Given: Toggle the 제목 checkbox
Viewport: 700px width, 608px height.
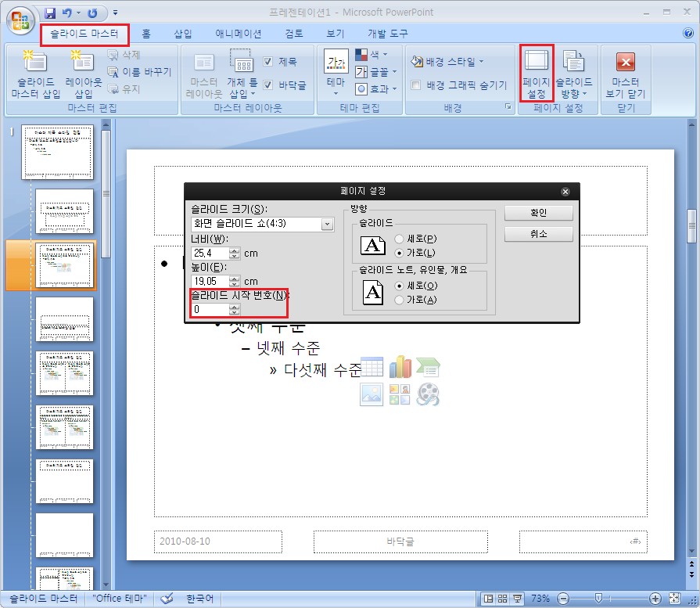Looking at the screenshot, I should pyautogui.click(x=267, y=61).
